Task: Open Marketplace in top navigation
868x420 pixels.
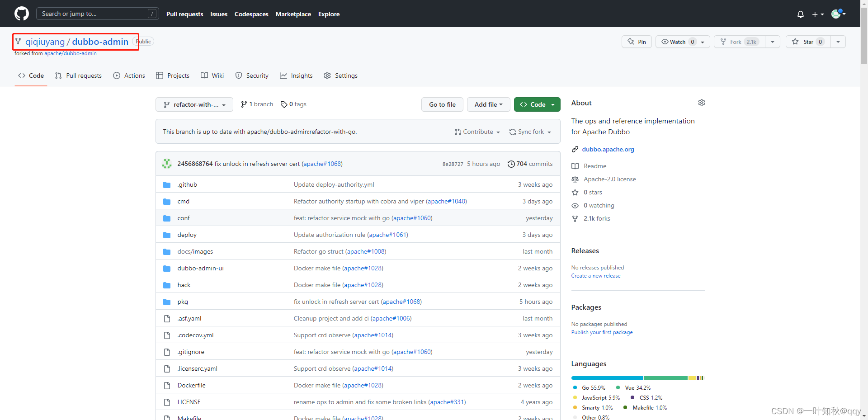Action: coord(293,14)
